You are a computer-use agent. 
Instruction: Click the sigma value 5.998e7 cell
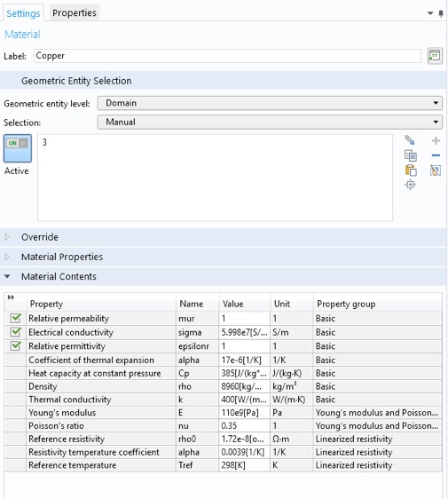tap(244, 332)
